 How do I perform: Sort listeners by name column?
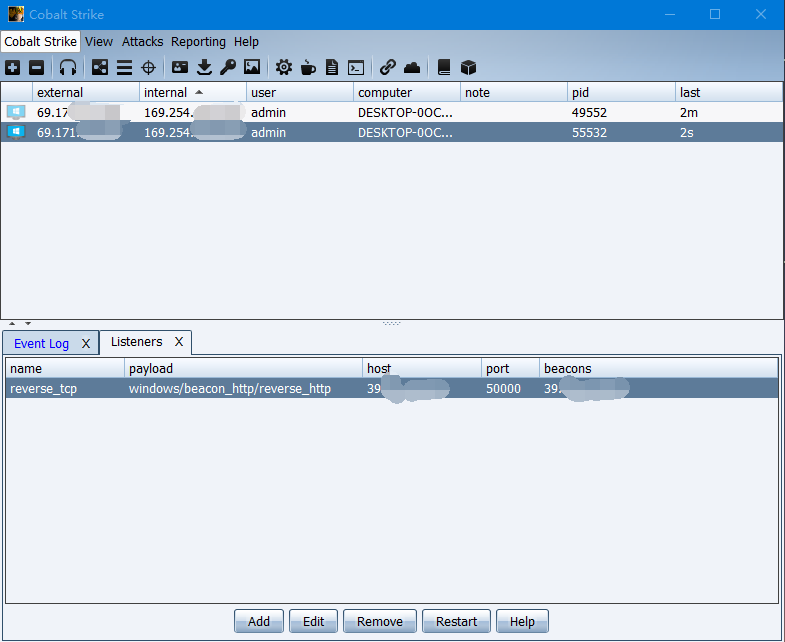(x=65, y=369)
